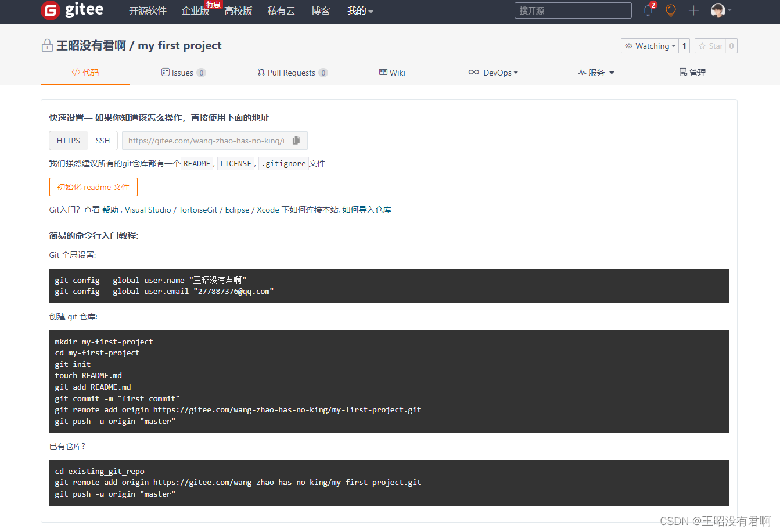Focus the 搜开源 search box
Viewport: 780px width, 532px height.
tap(573, 10)
